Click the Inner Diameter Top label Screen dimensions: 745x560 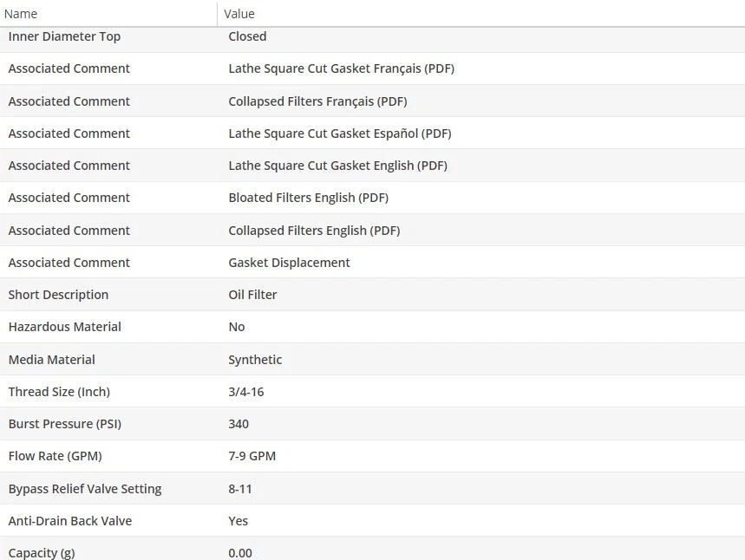[64, 36]
